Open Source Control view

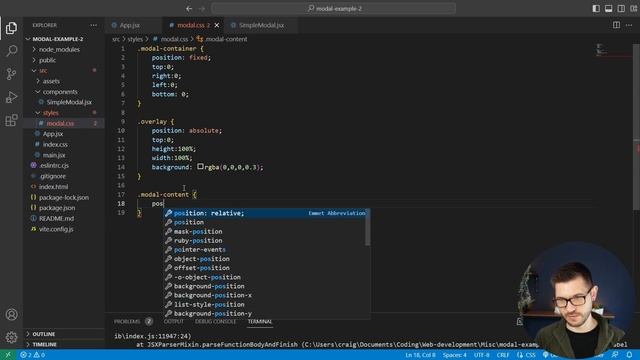pos(11,74)
